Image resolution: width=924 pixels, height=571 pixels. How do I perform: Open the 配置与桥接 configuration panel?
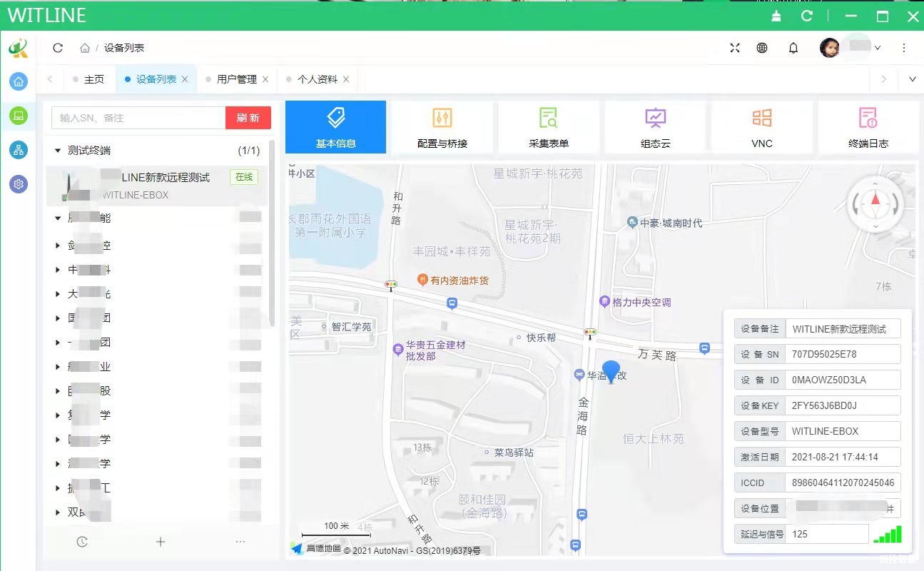coord(442,127)
